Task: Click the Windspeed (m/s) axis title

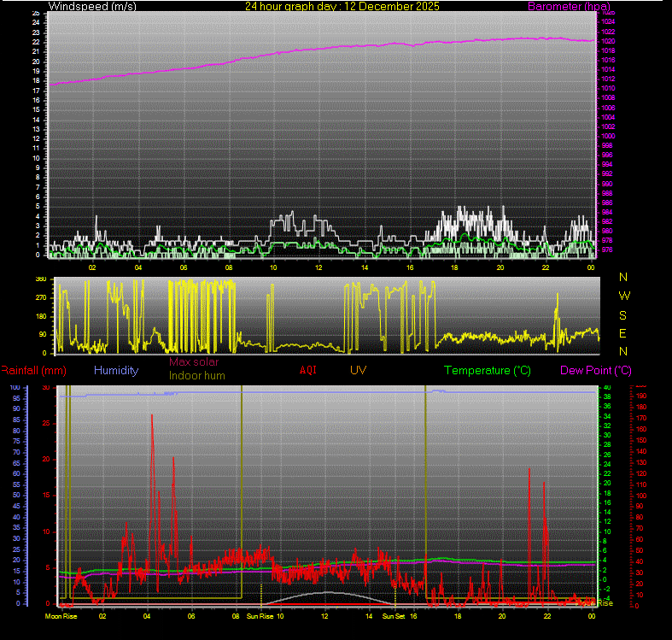Action: tap(92, 7)
